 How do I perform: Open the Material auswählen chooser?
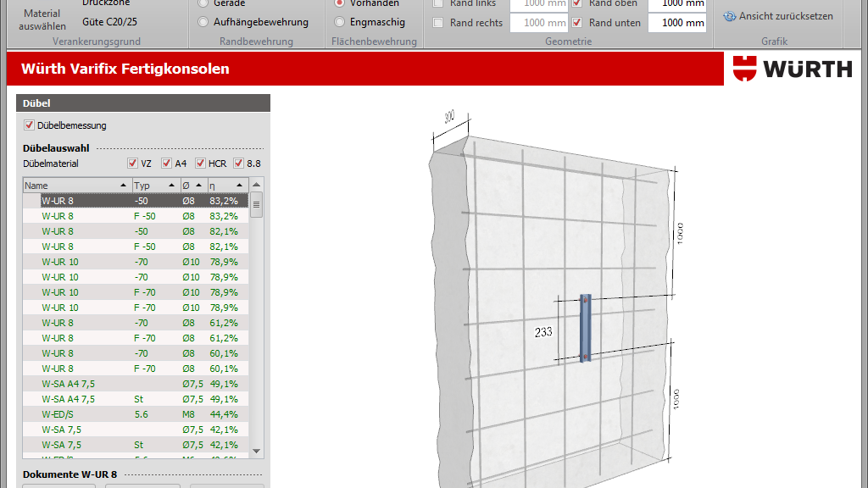click(42, 20)
